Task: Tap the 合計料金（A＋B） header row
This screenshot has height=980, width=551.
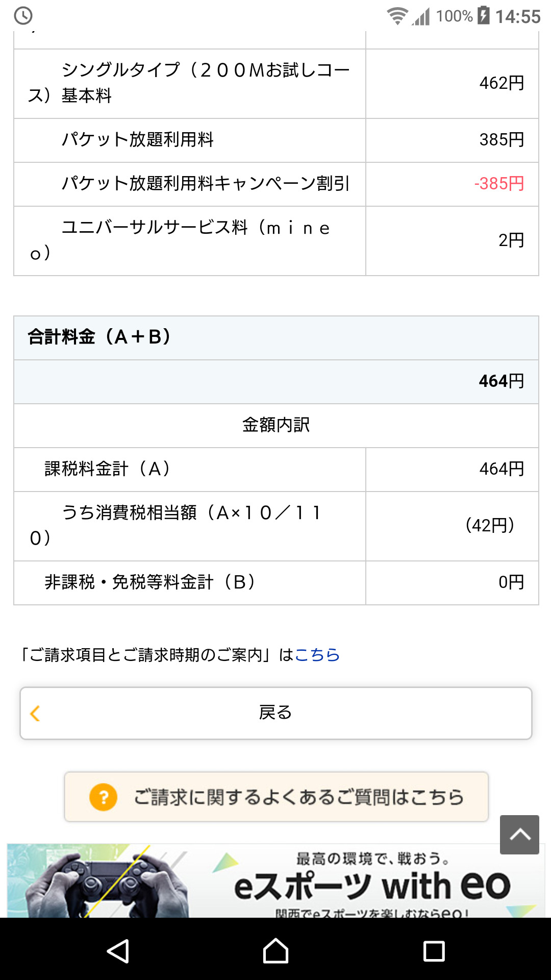Action: pyautogui.click(x=276, y=337)
